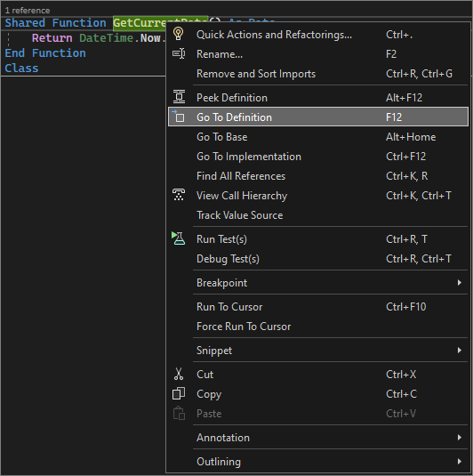Click the Run Tests flask icon
The height and width of the screenshot is (476, 473).
pyautogui.click(x=179, y=238)
